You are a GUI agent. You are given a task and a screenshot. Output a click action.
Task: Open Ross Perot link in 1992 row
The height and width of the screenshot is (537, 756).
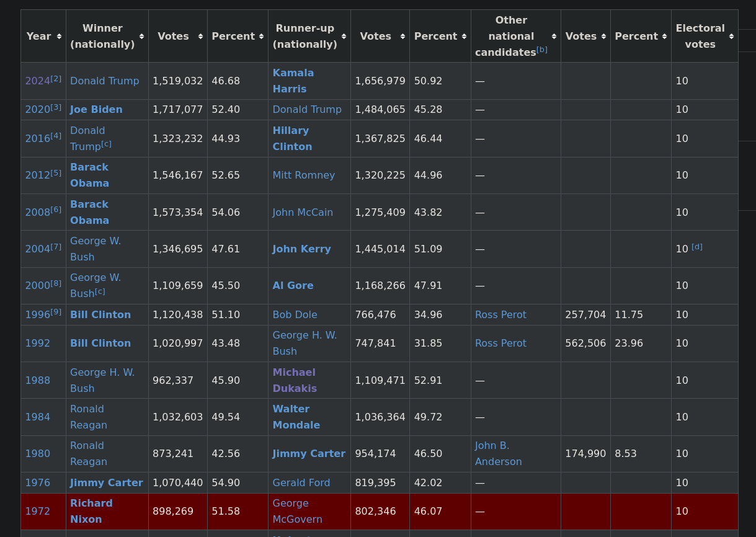tap(500, 344)
